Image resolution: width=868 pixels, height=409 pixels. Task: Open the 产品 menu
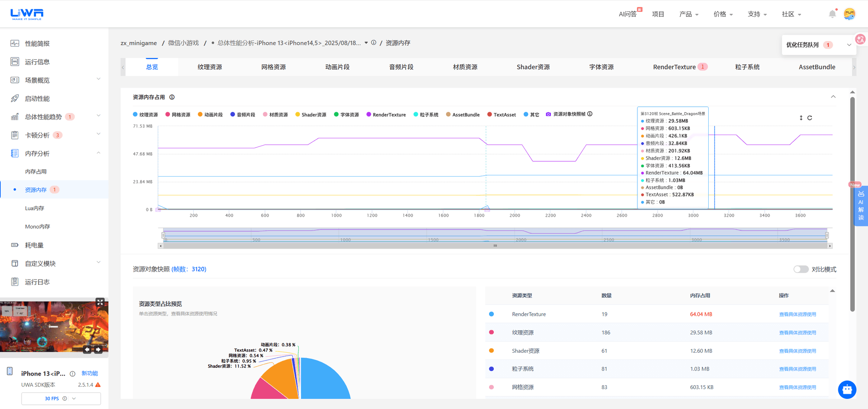point(689,14)
